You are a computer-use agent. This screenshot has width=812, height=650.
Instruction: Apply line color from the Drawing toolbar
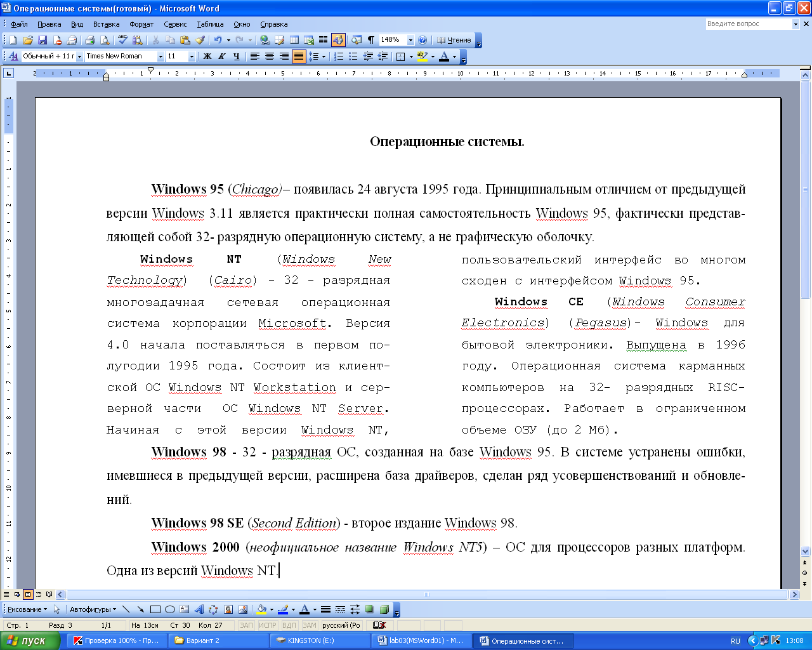tap(283, 609)
